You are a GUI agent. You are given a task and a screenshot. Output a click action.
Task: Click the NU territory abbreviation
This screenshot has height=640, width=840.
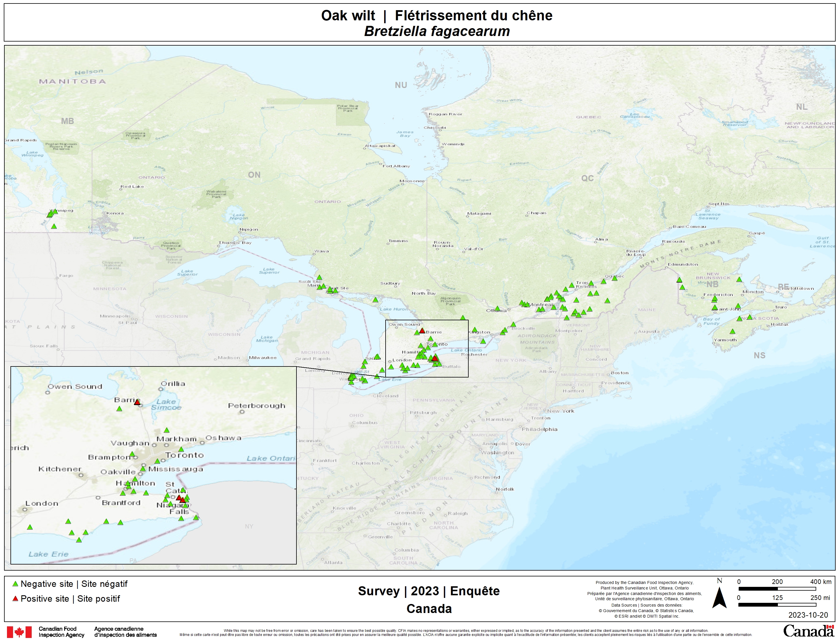[x=401, y=85]
